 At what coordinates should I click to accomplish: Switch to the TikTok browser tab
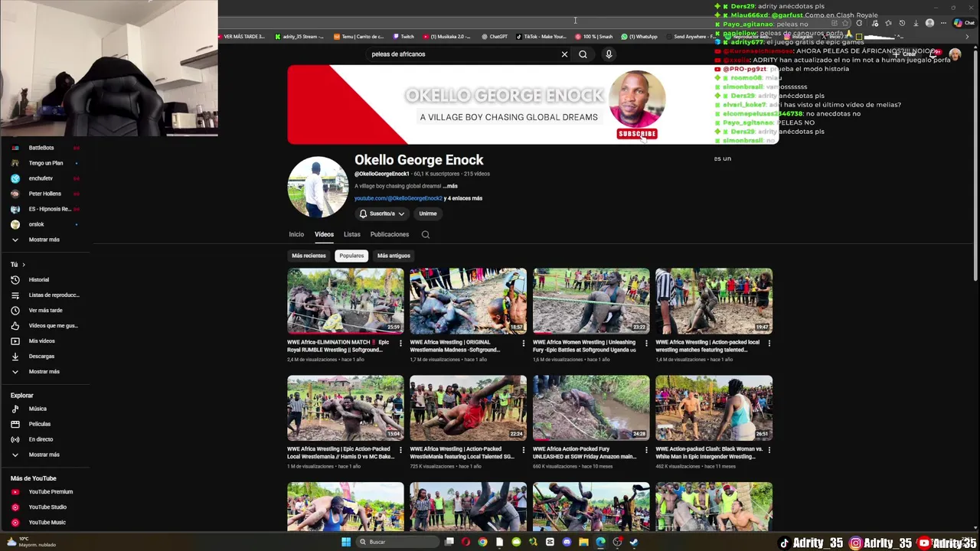[541, 37]
